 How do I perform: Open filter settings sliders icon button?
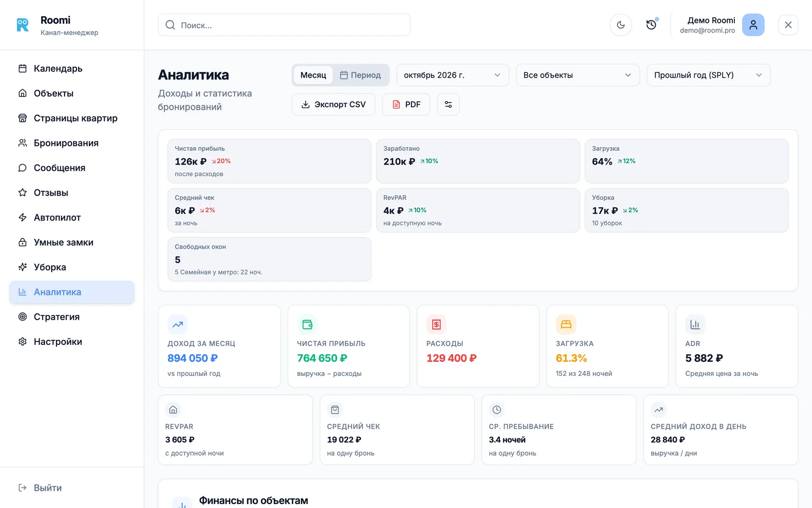(x=448, y=105)
